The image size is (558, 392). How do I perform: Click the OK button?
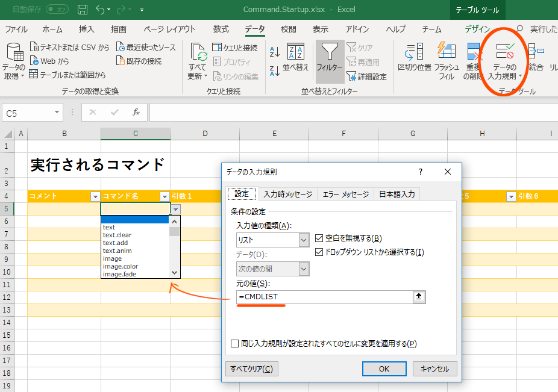click(x=384, y=369)
